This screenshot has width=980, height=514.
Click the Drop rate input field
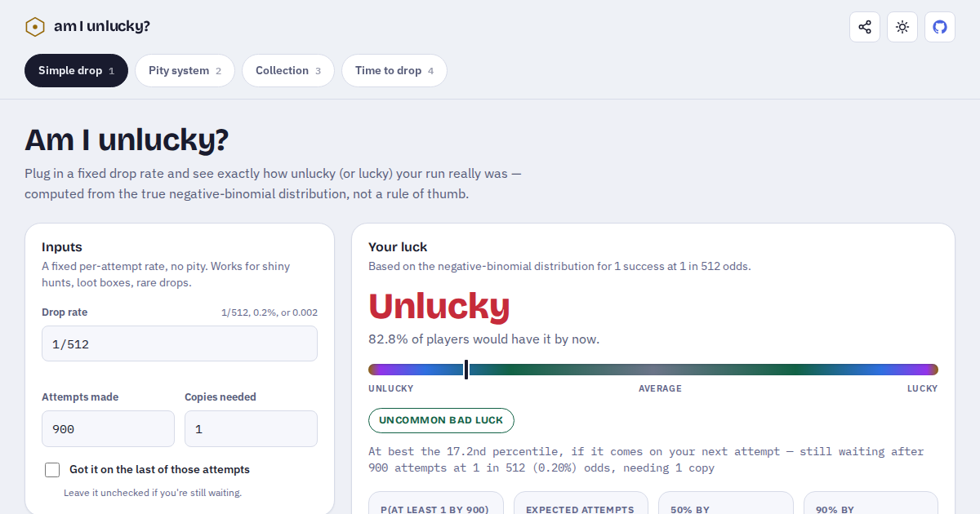(180, 343)
